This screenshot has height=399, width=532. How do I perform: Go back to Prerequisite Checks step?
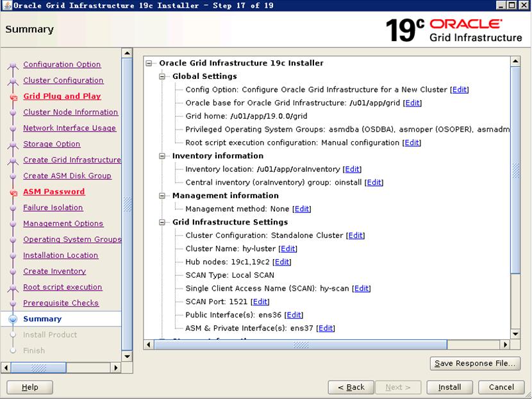tap(61, 303)
